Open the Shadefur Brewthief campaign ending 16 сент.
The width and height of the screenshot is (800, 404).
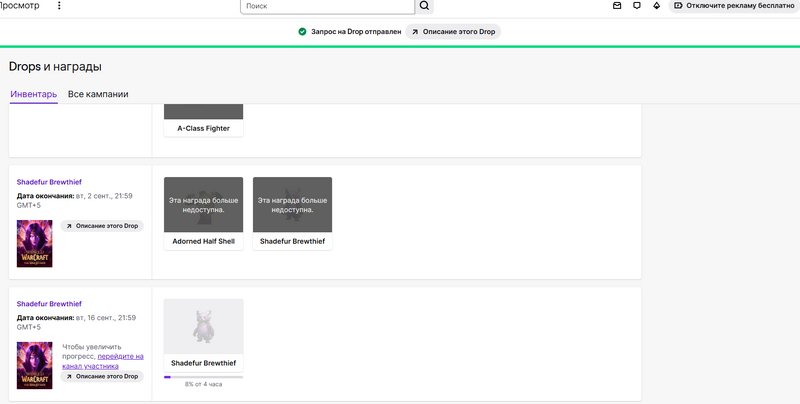49,303
